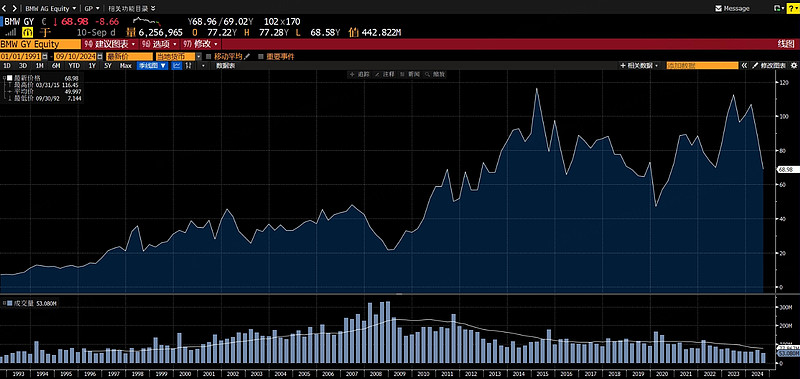
Task: Edit moving average with pencil icon
Action: coord(247,56)
